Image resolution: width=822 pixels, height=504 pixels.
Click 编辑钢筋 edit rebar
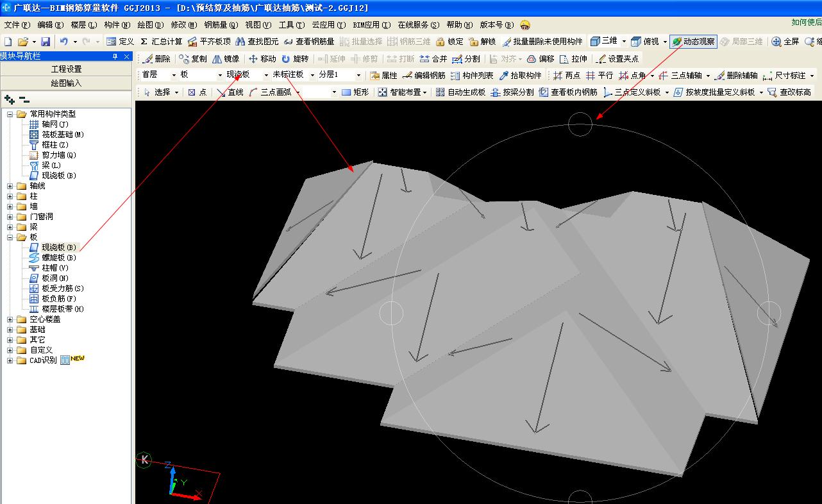[424, 75]
